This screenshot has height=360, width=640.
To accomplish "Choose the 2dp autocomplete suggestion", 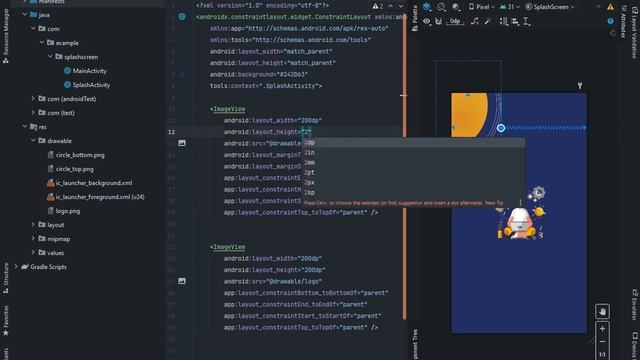I will [413, 142].
